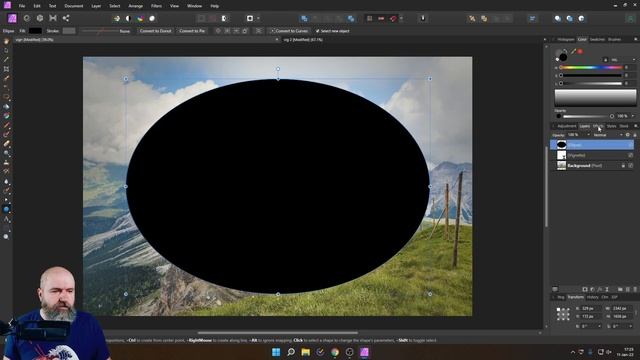
Task: Click the Adjustments icon below Layers panel
Action: tap(592, 289)
